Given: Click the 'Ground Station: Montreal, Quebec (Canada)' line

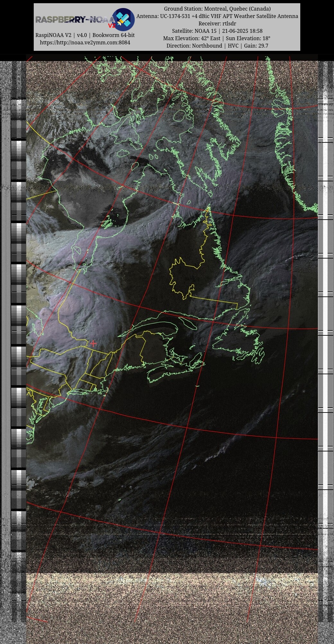Looking at the screenshot, I should (x=217, y=9).
